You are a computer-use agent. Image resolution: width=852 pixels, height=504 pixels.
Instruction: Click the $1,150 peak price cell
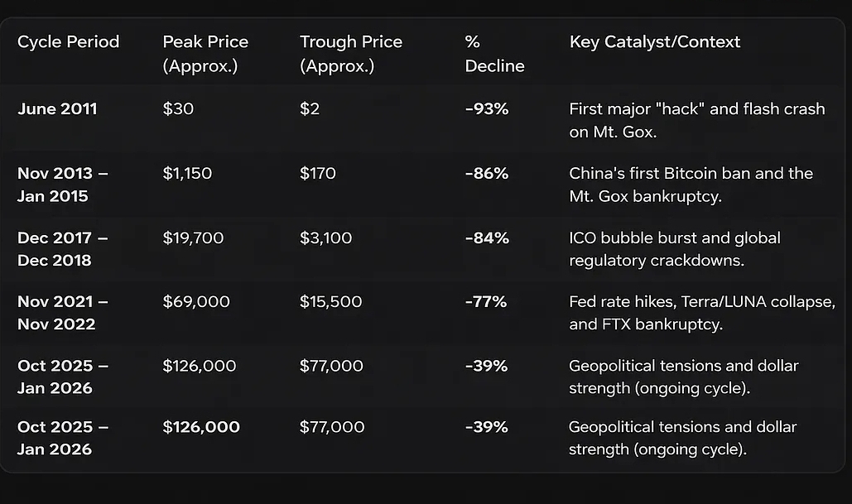click(187, 173)
